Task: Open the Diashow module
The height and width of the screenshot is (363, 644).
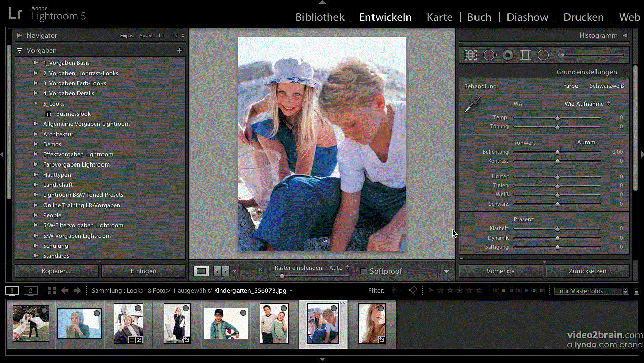Action: coord(527,17)
